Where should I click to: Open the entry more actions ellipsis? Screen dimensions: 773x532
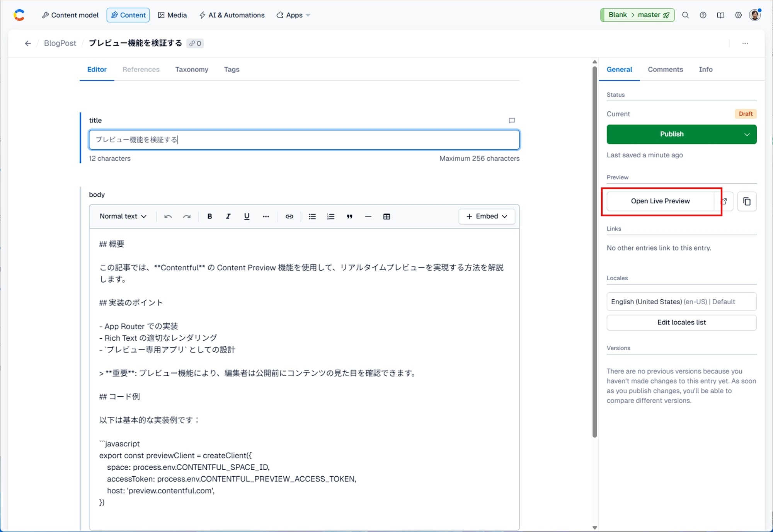click(745, 43)
